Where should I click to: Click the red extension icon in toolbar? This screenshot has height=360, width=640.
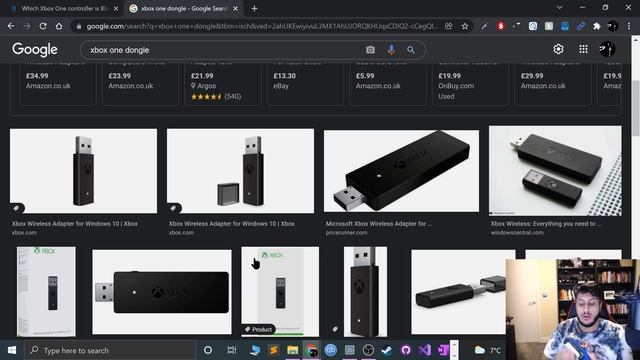coord(500,26)
